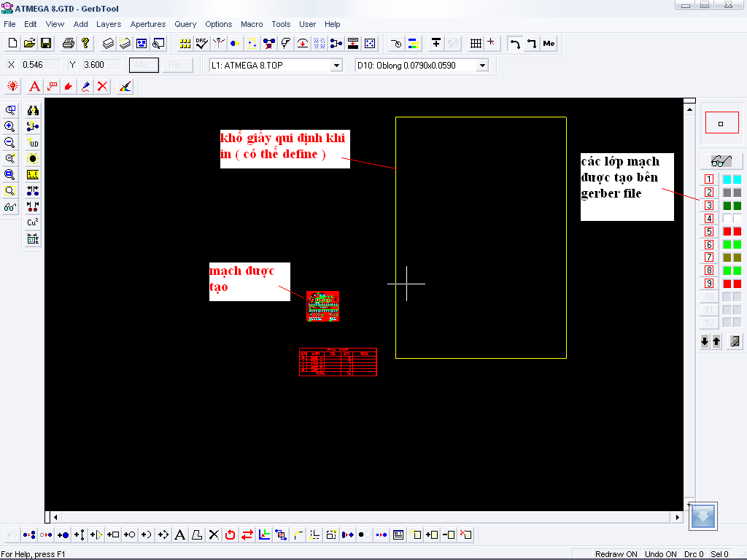Save the design with the floppy disk icon
This screenshot has height=560, width=747.
coord(46,43)
